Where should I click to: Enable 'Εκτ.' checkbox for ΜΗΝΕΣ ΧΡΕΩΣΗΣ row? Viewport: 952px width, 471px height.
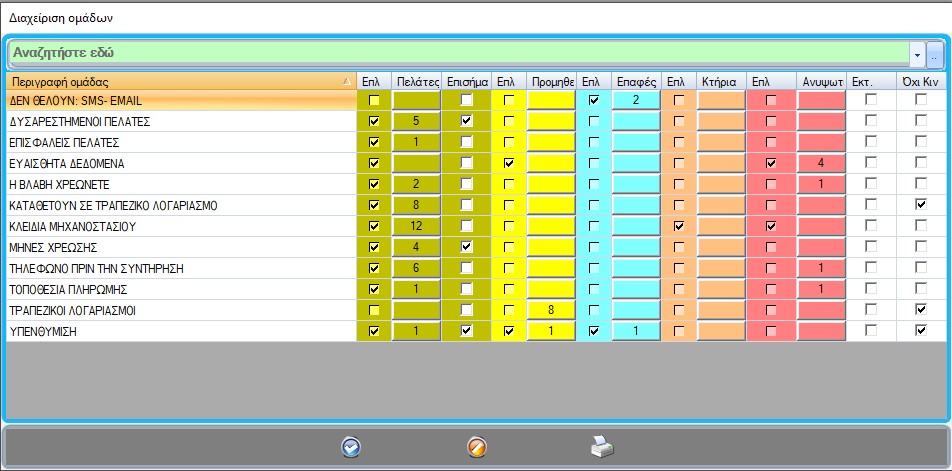coord(871,247)
